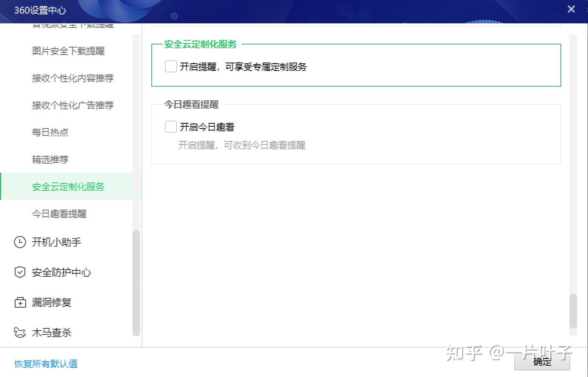Click the horse icon for 木马查杀

tap(20, 333)
